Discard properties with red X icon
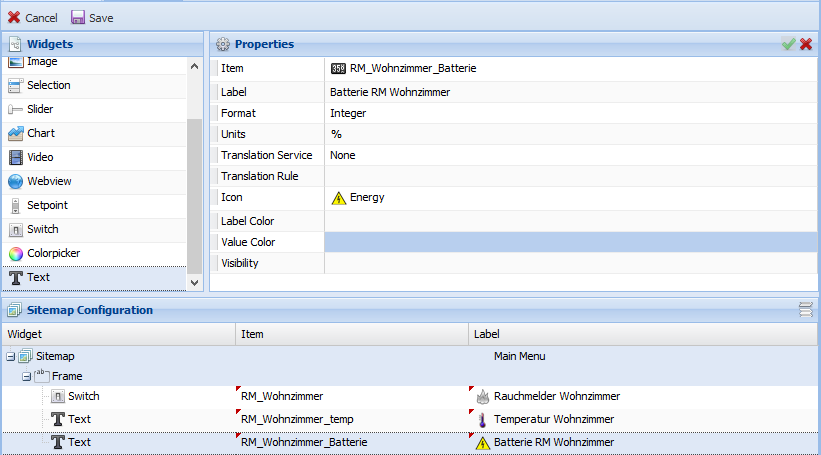 pos(806,44)
